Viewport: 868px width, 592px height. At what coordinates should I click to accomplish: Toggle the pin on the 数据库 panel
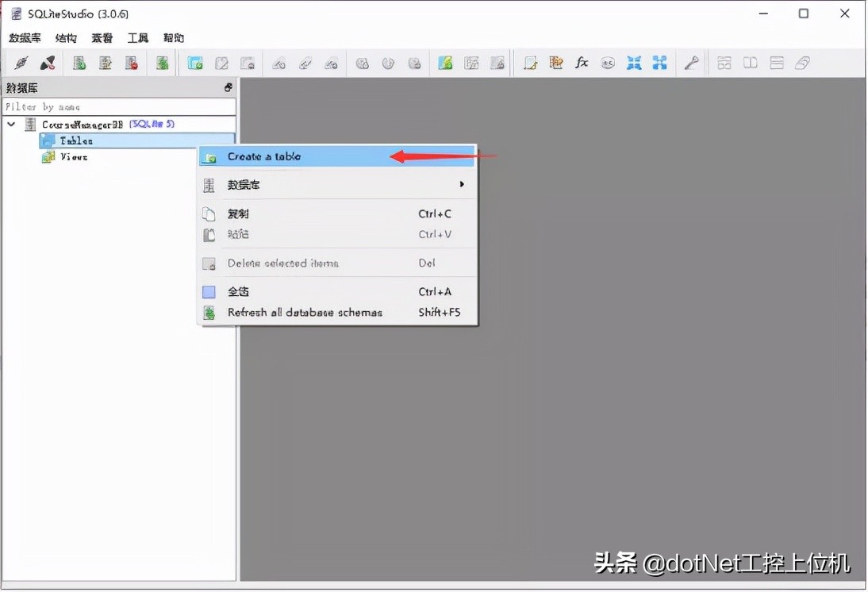pos(229,87)
